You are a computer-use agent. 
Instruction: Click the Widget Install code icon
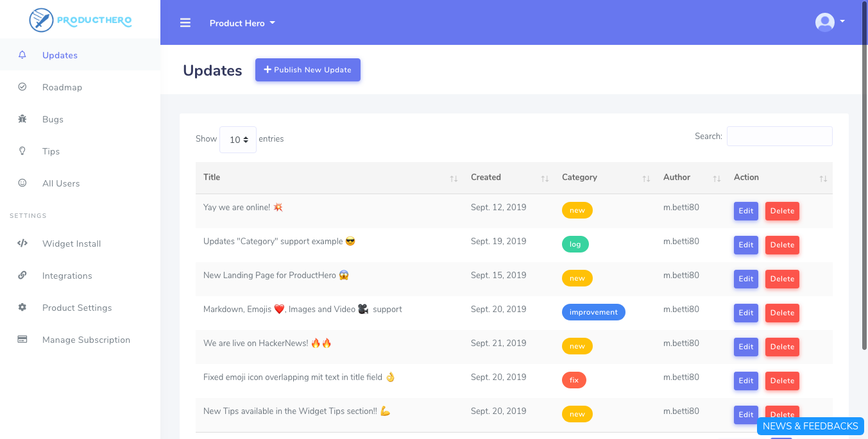tap(22, 244)
